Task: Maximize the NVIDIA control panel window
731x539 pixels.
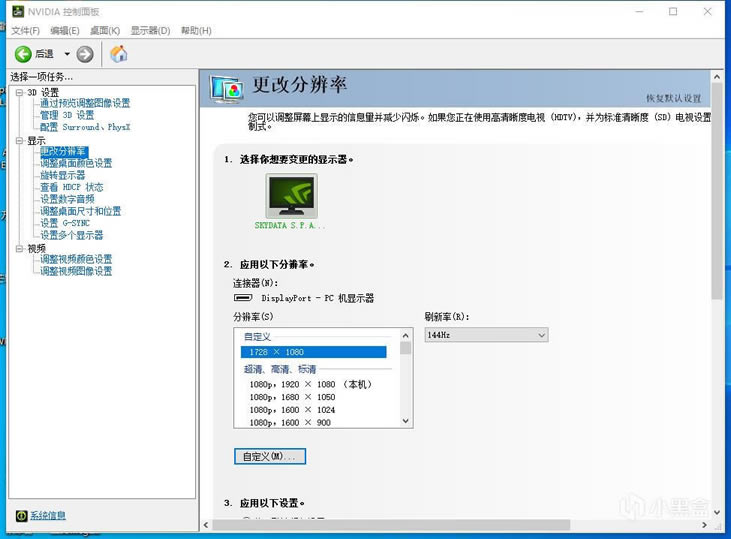Action: coord(673,12)
